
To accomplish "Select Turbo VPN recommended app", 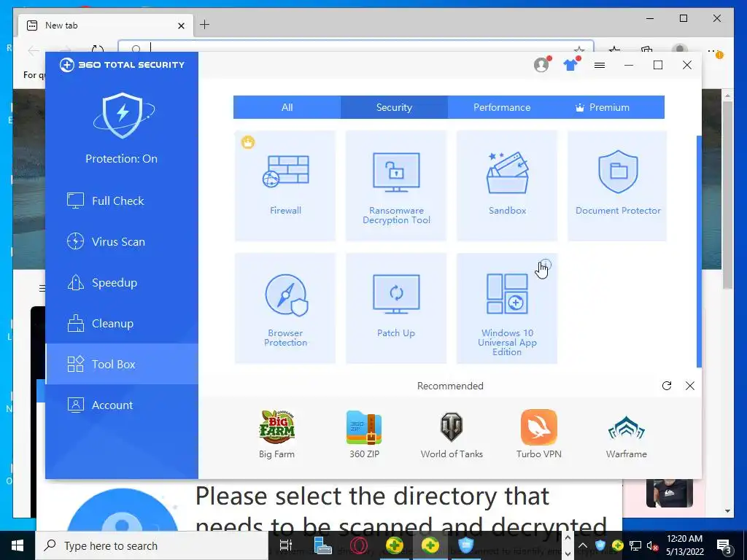I will point(539,434).
